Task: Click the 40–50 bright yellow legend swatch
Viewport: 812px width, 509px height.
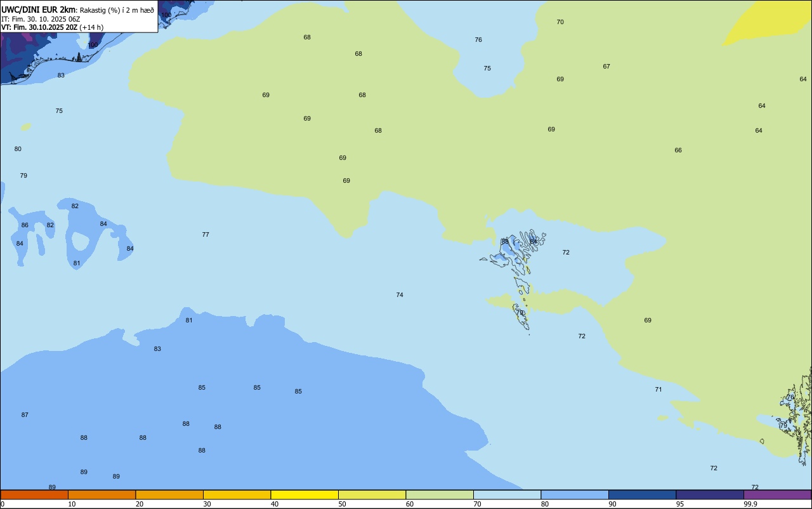Action: [304, 494]
